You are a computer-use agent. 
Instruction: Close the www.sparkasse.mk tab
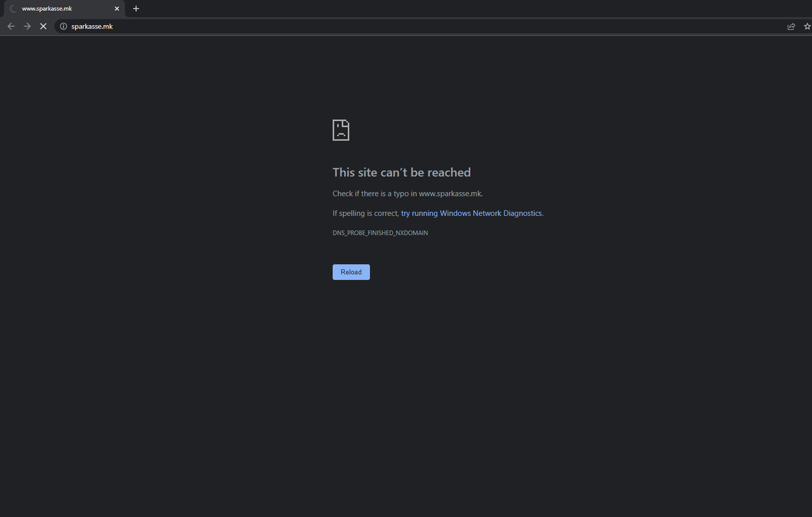pyautogui.click(x=117, y=9)
